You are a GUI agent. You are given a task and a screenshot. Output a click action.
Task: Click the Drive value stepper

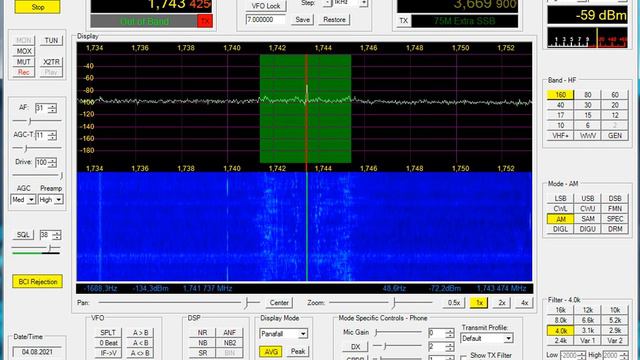click(52, 162)
